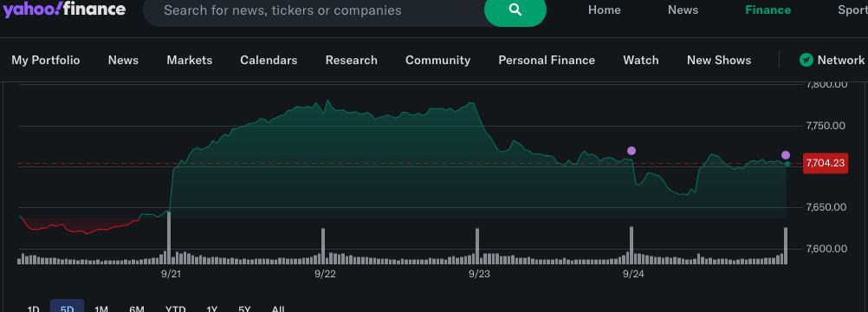Screen dimensions: 868x312
Task: Open the New Shows menu item
Action: click(719, 60)
